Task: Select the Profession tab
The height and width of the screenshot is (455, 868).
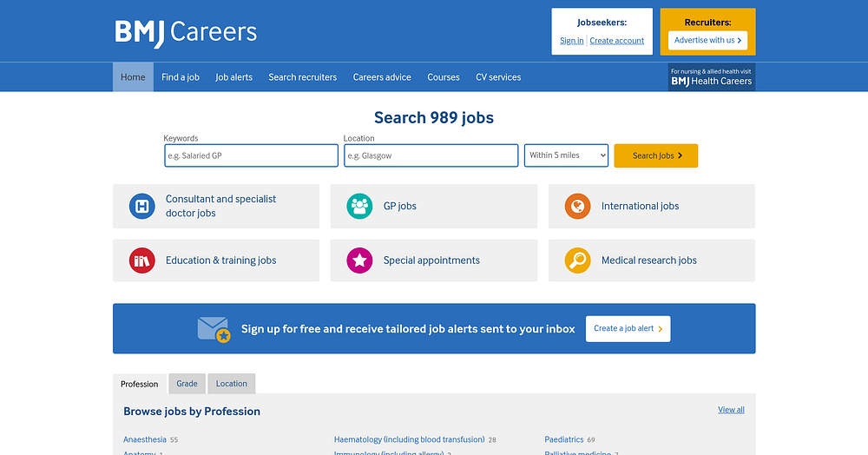Action: [x=140, y=384]
